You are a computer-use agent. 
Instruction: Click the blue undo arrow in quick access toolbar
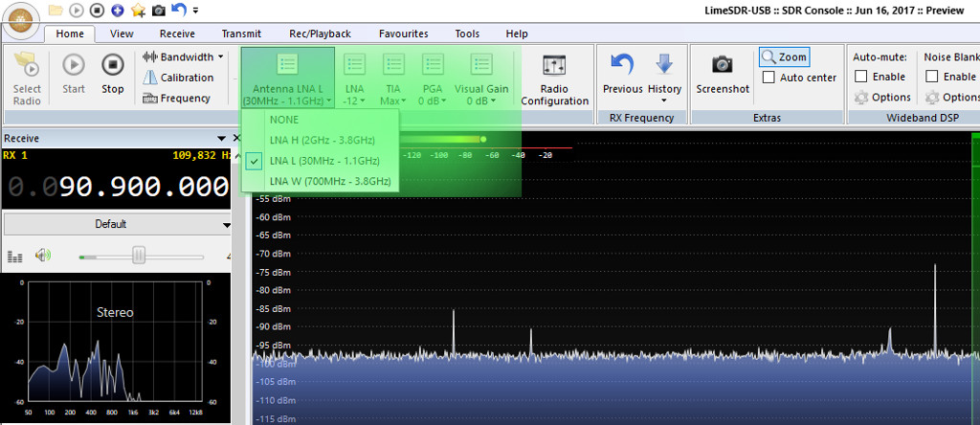[179, 10]
